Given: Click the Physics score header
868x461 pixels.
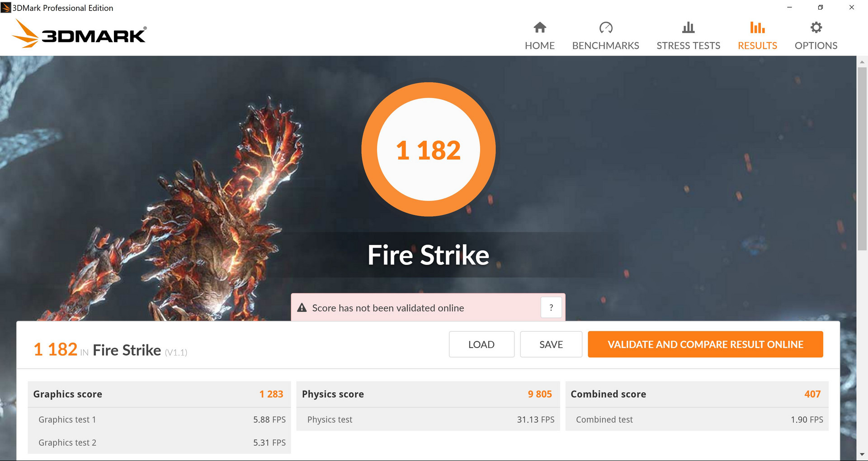Looking at the screenshot, I should pos(333,394).
